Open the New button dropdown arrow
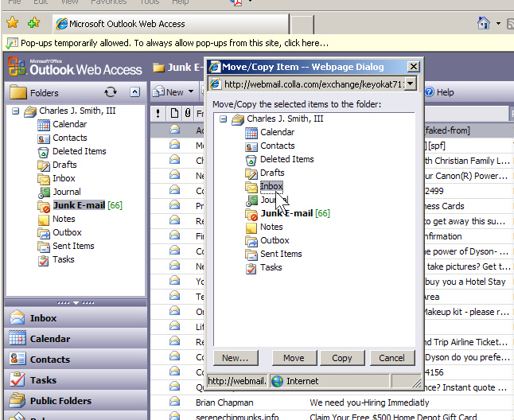Viewport: 514px width, 420px height. [x=191, y=91]
